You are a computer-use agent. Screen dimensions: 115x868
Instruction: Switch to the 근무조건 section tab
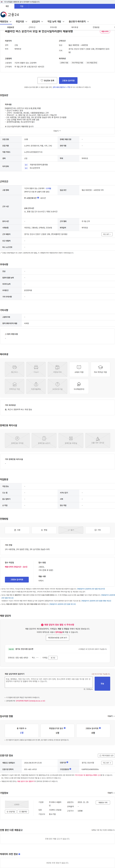(x=32, y=27)
